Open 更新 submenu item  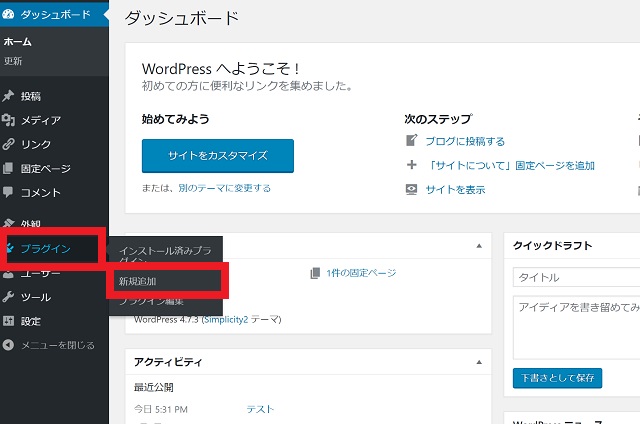[x=13, y=61]
